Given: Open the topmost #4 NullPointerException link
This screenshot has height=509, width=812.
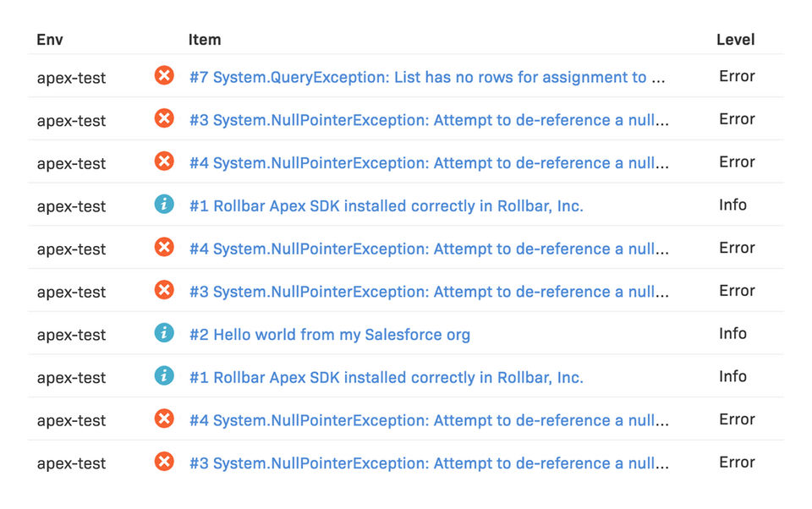Looking at the screenshot, I should 429,163.
